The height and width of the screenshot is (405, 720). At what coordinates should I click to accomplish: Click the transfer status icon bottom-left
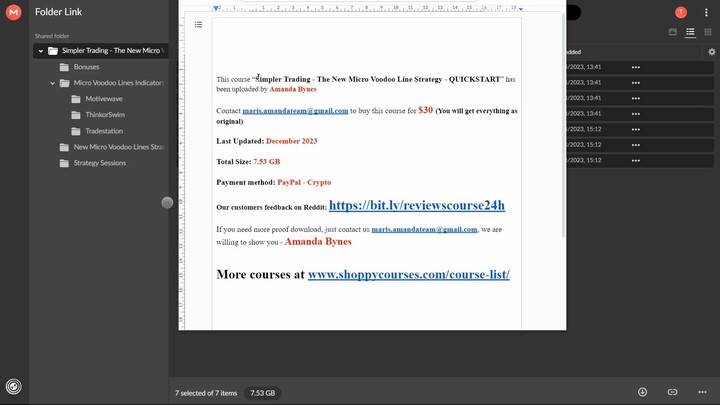click(x=14, y=386)
